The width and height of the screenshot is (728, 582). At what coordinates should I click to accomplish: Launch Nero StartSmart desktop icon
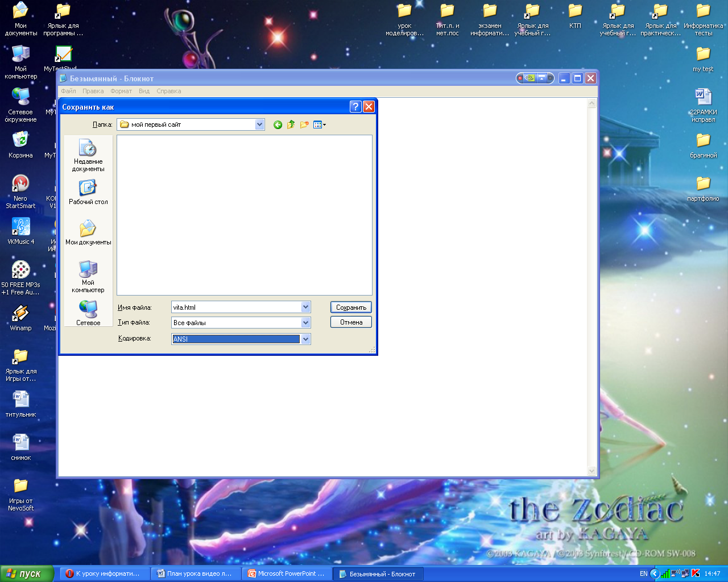click(x=20, y=192)
